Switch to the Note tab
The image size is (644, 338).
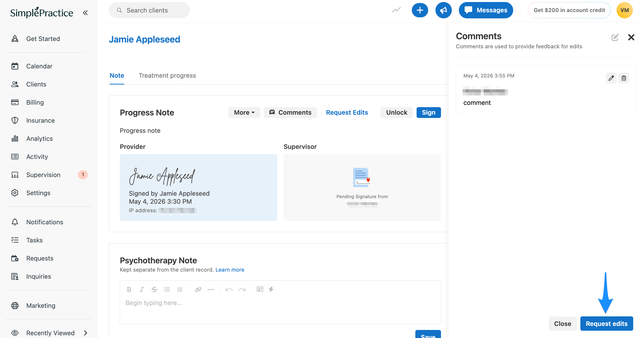pos(117,76)
